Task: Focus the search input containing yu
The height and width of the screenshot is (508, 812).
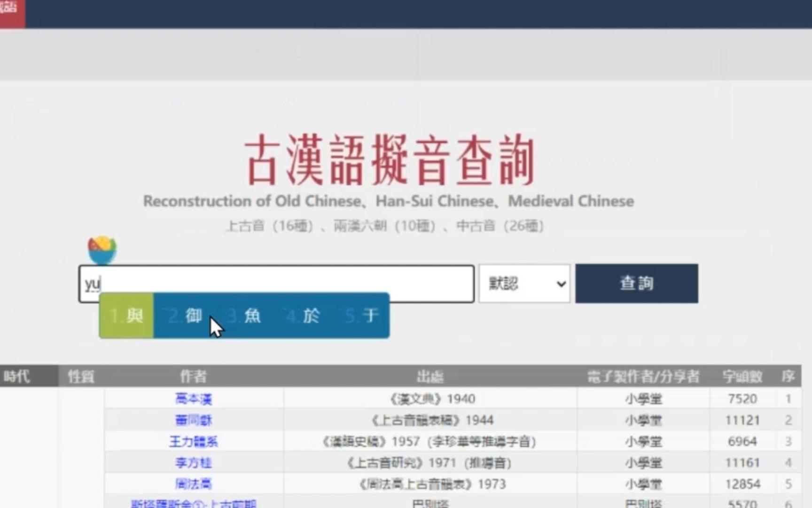Action: 276,284
